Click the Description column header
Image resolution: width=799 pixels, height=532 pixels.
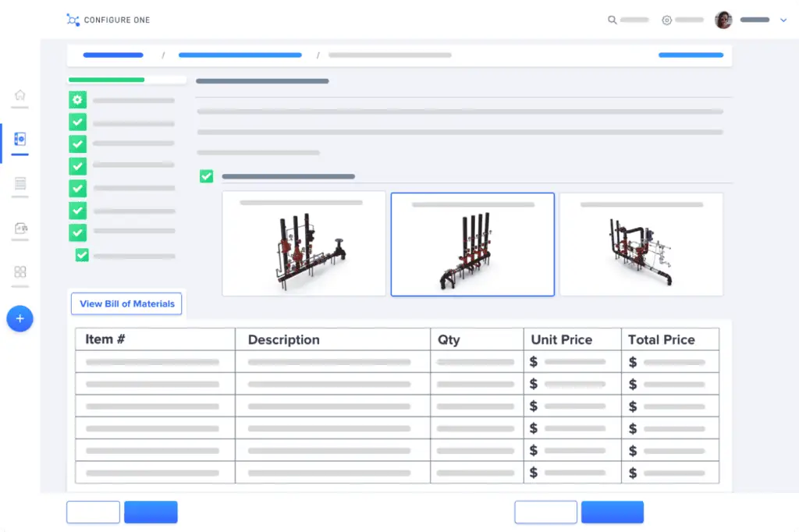click(332, 339)
